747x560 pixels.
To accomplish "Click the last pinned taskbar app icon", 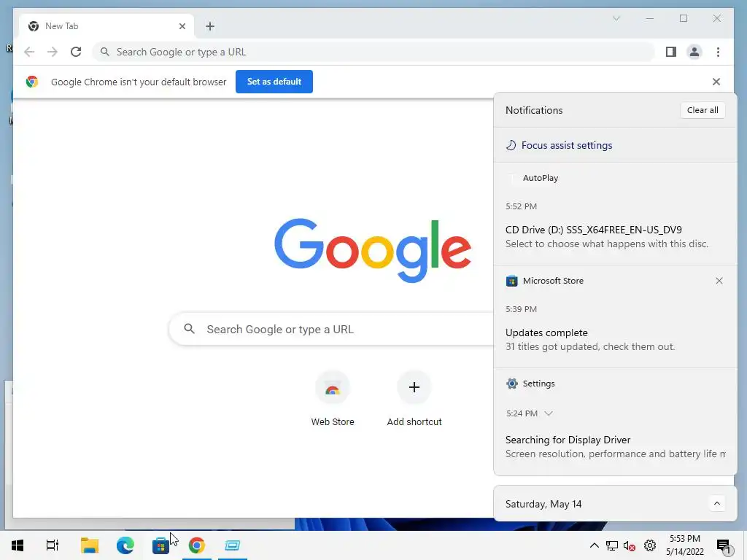I will 233,545.
